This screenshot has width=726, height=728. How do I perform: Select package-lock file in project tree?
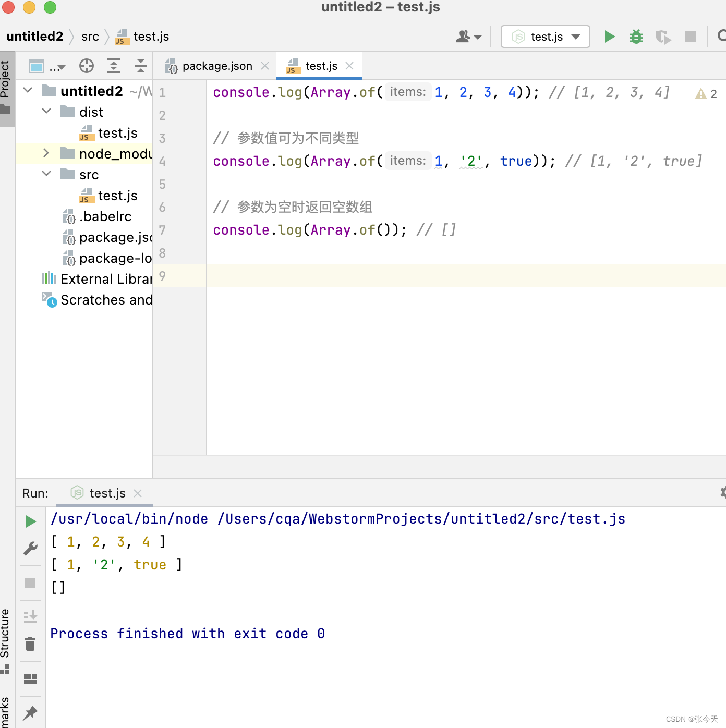107,258
